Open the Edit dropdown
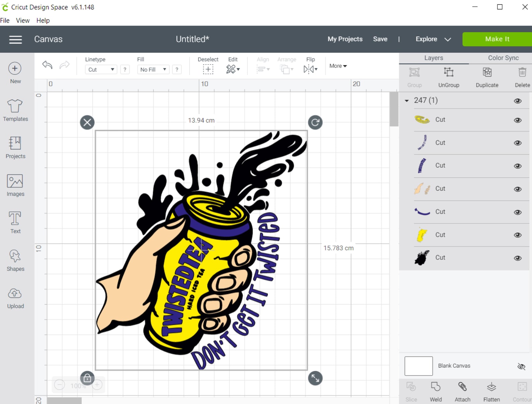The width and height of the screenshot is (532, 404). point(233,69)
